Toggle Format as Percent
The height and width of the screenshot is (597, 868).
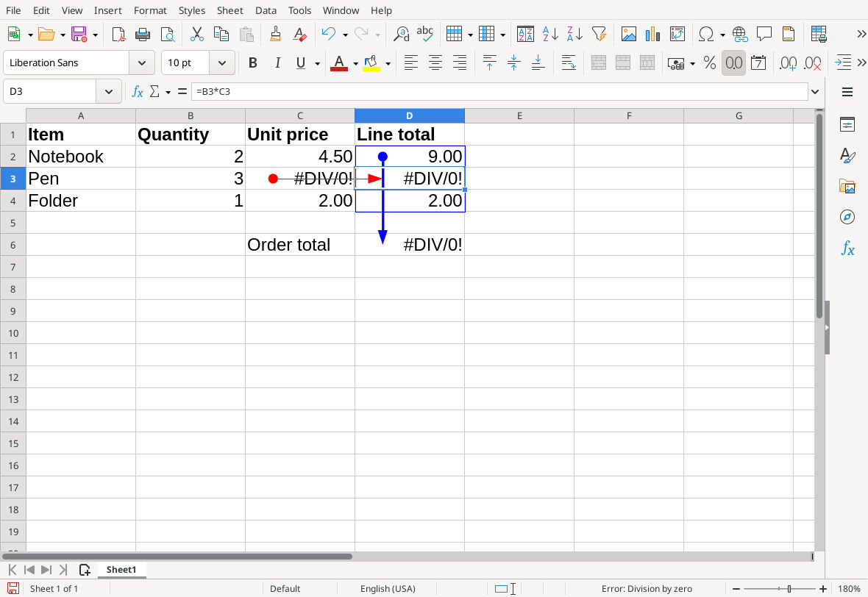710,63
